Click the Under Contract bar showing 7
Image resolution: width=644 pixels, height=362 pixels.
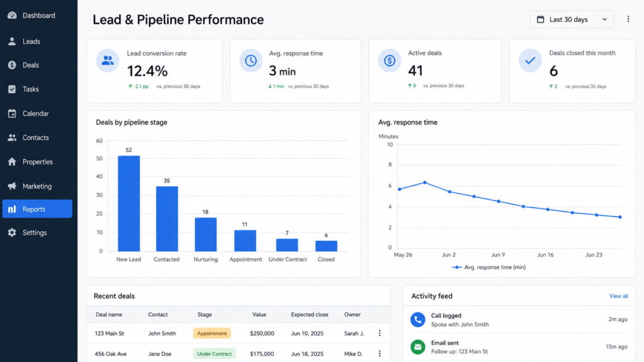click(287, 245)
